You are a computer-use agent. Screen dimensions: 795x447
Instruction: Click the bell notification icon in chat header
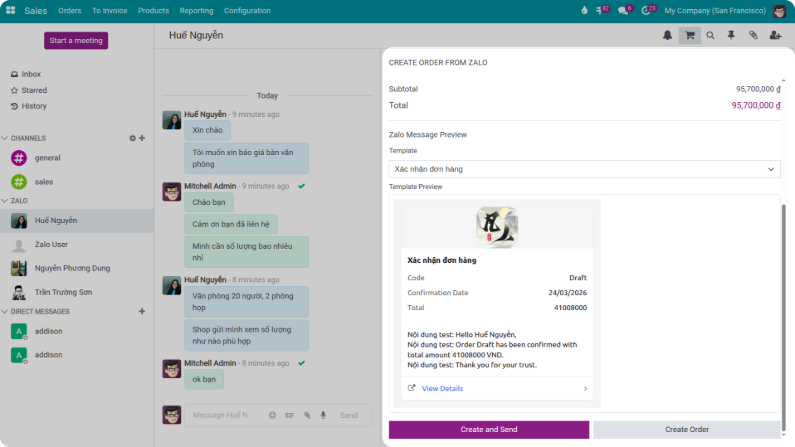click(667, 35)
